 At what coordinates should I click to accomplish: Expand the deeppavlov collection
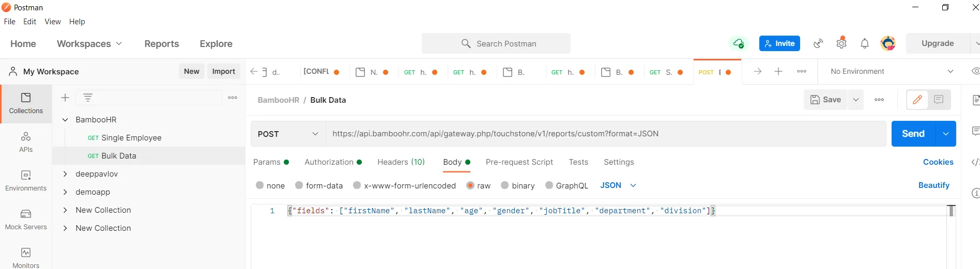pos(65,174)
